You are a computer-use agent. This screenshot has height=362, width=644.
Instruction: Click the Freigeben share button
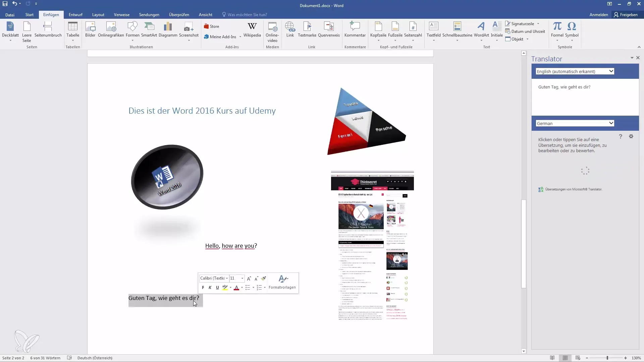(x=626, y=15)
